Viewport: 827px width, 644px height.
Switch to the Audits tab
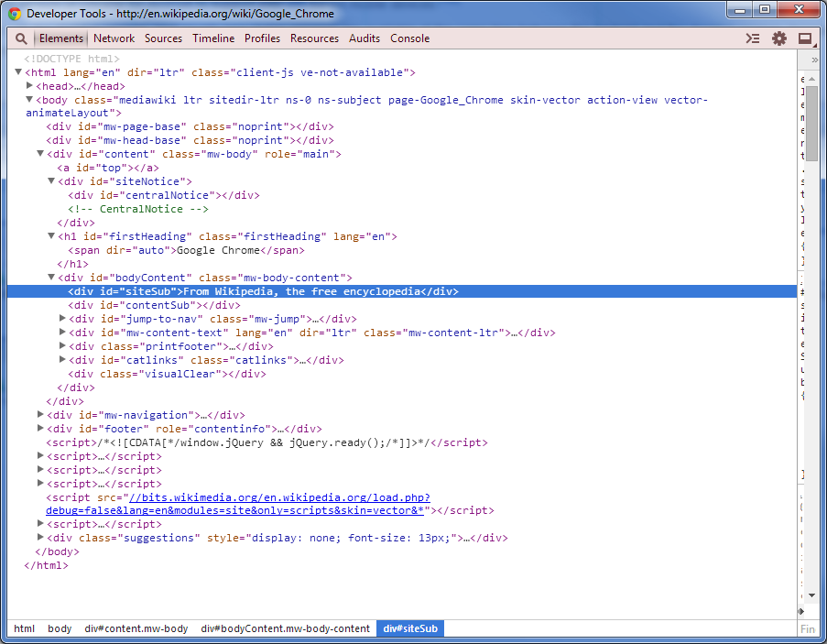pyautogui.click(x=365, y=38)
